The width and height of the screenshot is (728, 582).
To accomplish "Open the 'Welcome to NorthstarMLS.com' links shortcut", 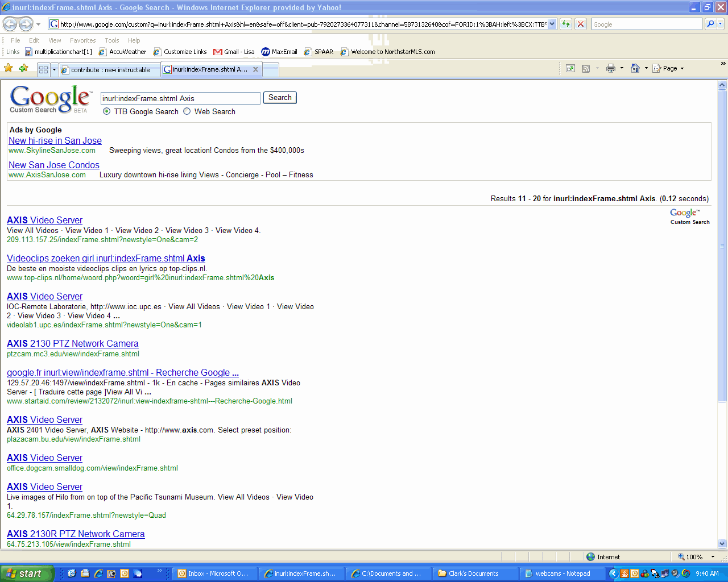I will pos(388,52).
